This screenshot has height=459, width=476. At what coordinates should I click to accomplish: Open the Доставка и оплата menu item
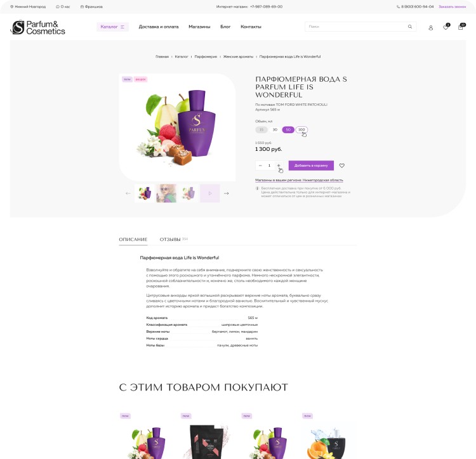pos(159,27)
